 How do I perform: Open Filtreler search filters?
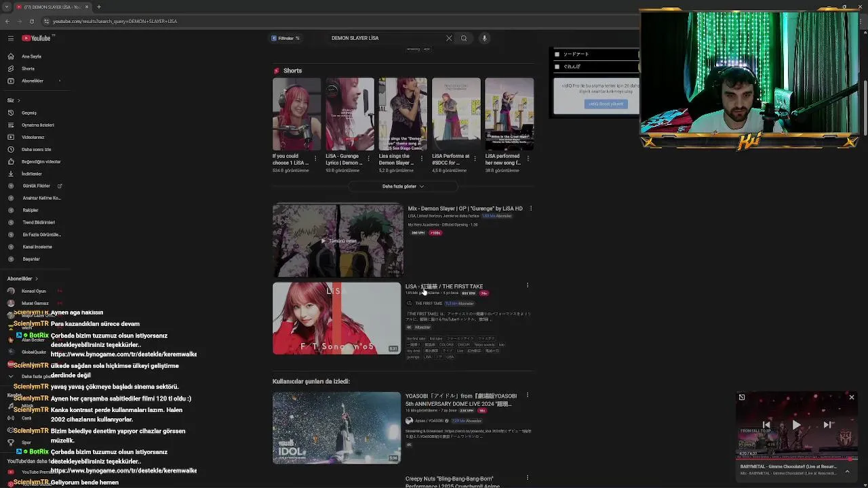pos(285,38)
